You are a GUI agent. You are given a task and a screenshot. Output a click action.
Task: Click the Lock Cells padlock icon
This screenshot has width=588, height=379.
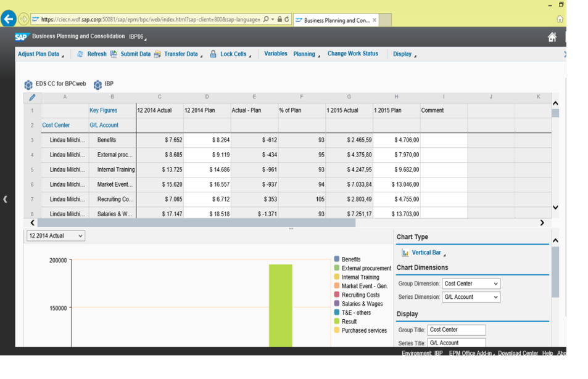[x=213, y=54]
